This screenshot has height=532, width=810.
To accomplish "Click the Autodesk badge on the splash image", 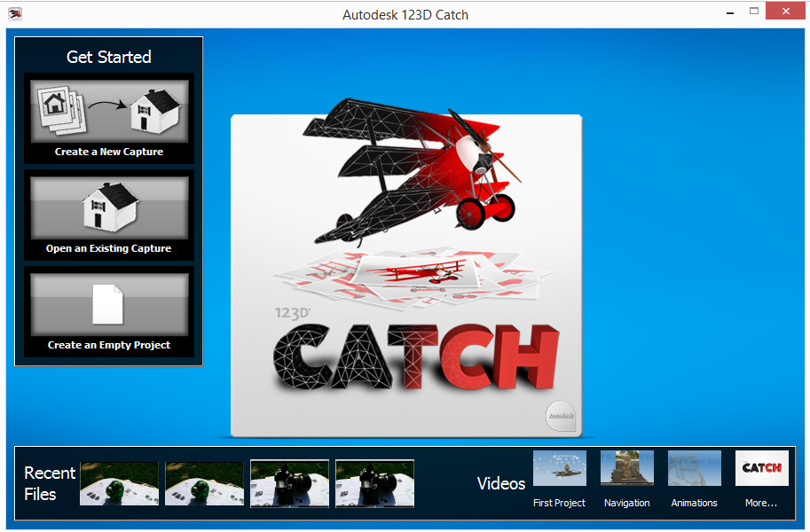I will pos(560,416).
